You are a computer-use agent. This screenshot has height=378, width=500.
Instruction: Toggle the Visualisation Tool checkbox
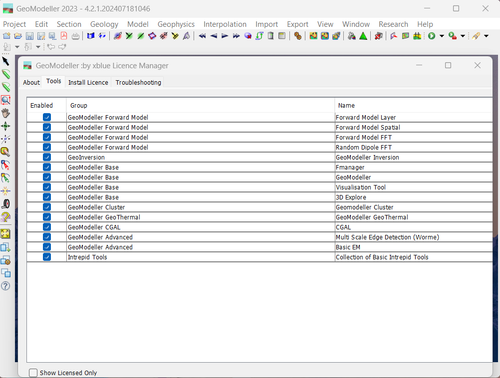47,187
